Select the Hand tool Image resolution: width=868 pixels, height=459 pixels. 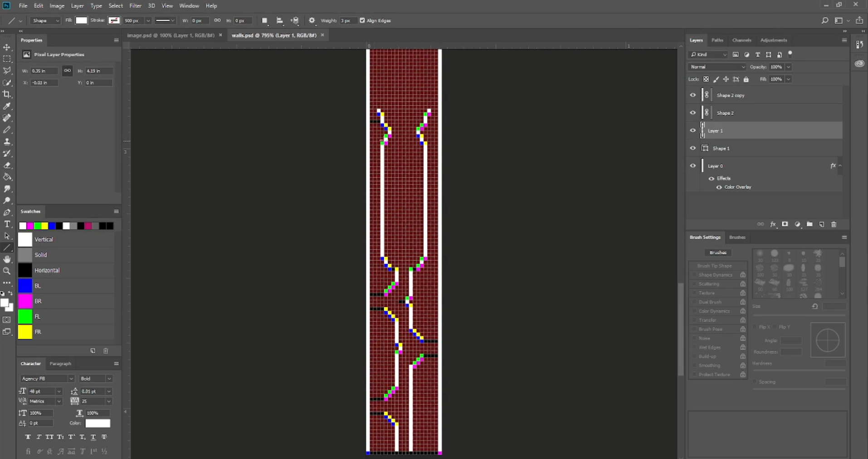[7, 259]
